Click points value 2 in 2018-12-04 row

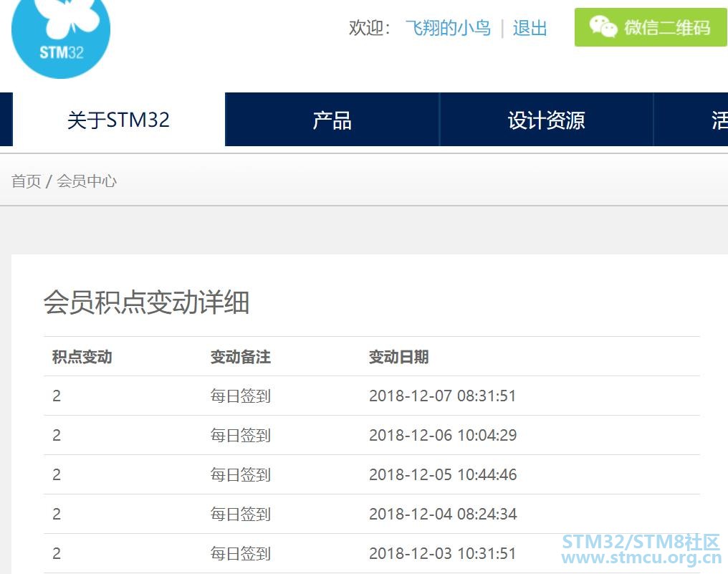point(57,514)
